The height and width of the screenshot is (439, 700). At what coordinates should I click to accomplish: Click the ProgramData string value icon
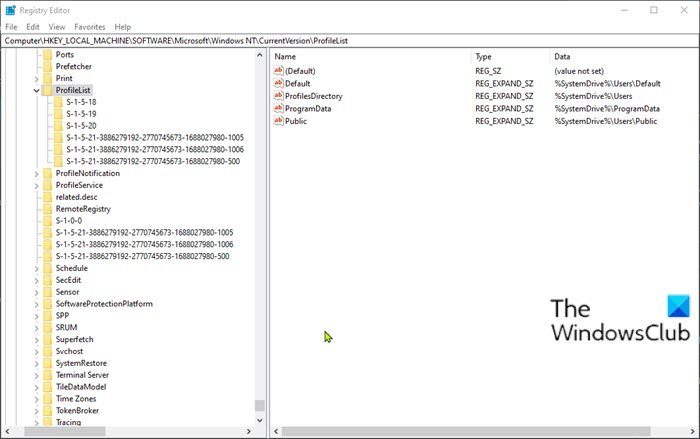point(279,108)
